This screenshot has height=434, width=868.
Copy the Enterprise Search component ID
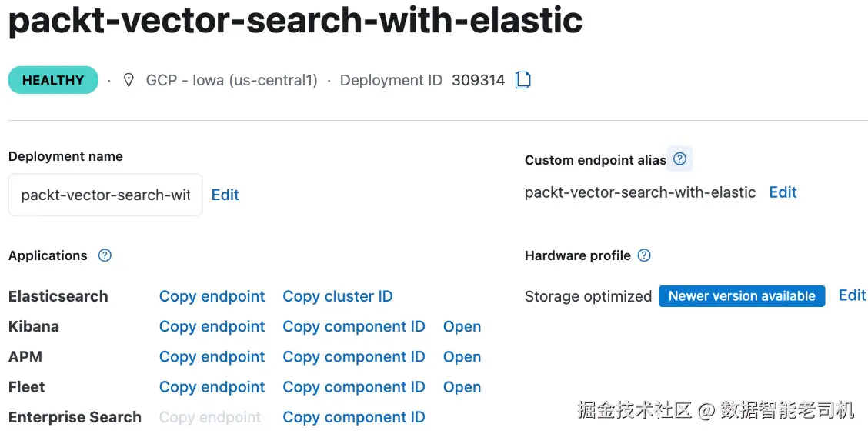point(354,417)
